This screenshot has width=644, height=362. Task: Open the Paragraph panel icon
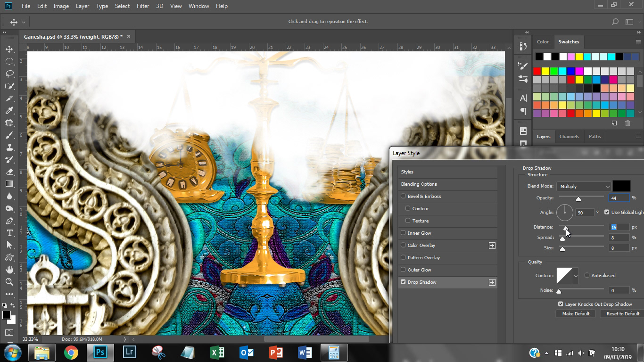523,111
